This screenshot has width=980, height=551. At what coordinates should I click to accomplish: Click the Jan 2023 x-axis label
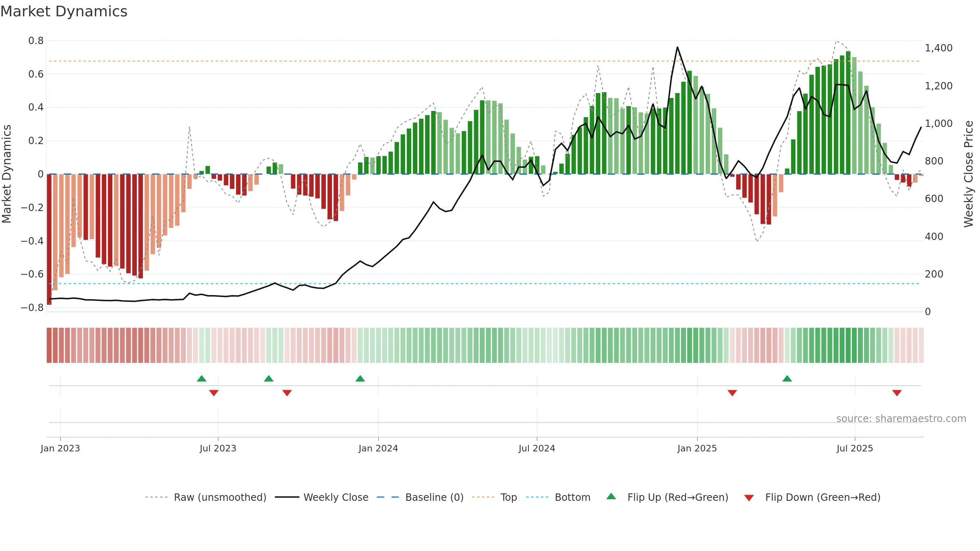[x=60, y=448]
